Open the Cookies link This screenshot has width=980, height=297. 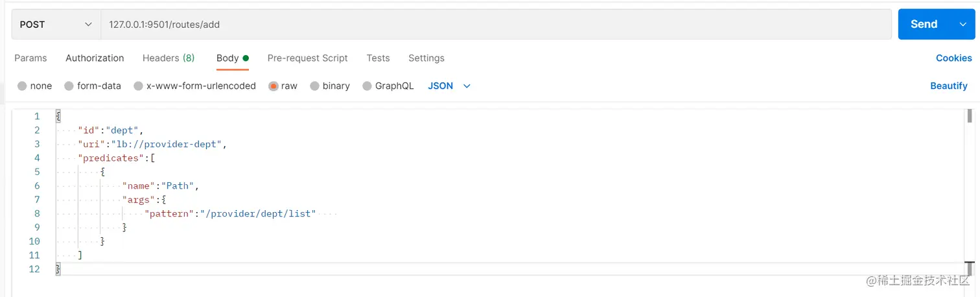[x=953, y=58]
